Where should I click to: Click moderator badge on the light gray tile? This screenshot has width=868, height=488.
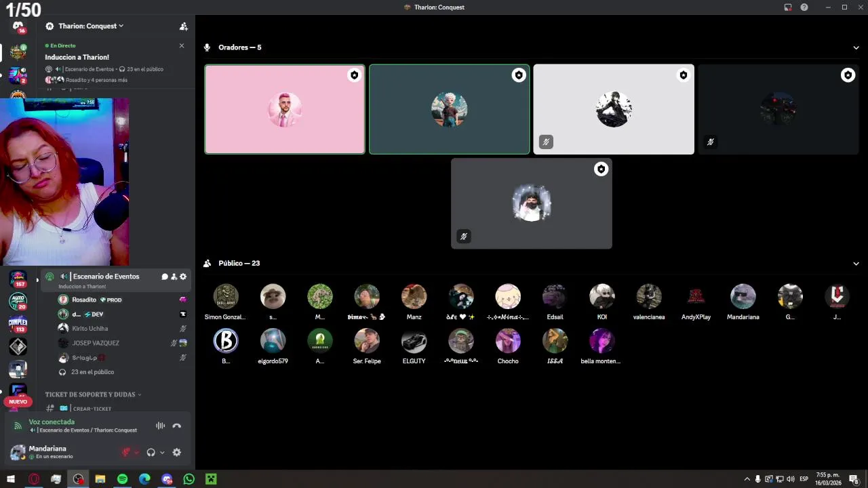[683, 75]
